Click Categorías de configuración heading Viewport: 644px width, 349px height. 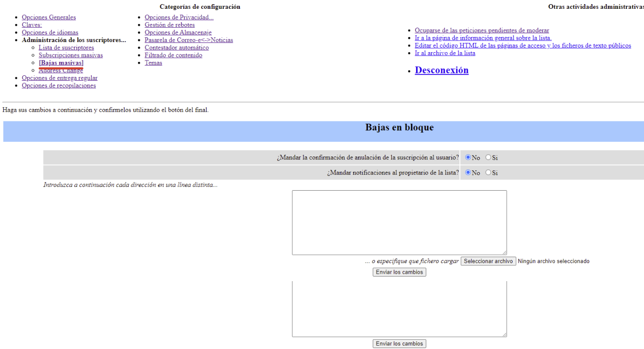(200, 7)
